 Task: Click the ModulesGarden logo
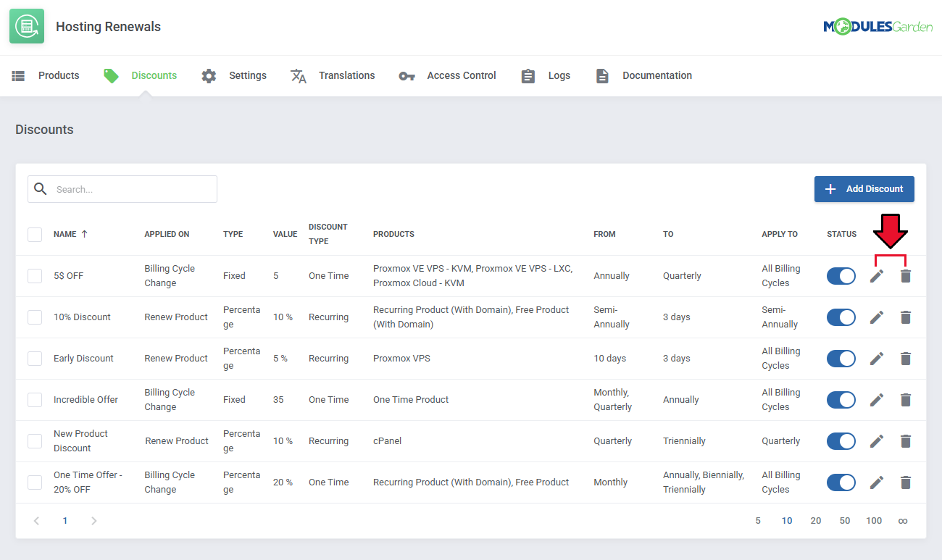[878, 27]
